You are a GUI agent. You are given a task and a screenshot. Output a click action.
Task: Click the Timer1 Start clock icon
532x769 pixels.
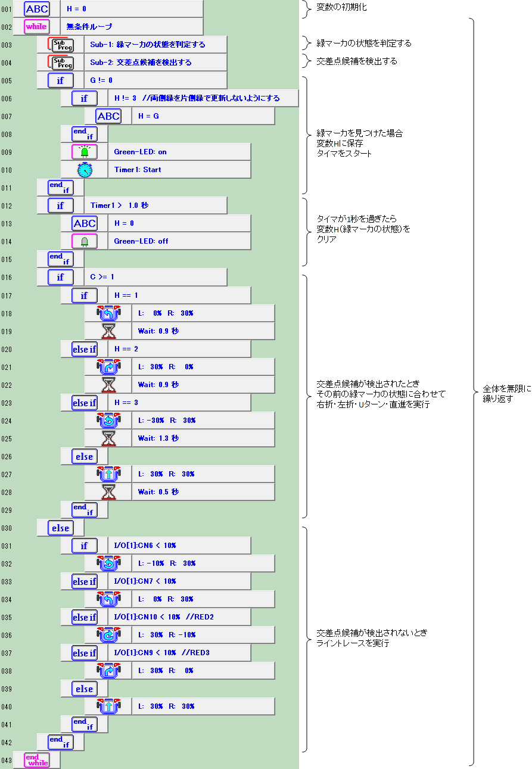[85, 170]
